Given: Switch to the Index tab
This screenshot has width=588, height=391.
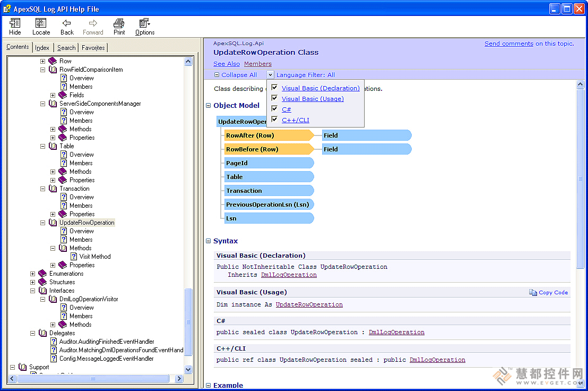Looking at the screenshot, I should [42, 48].
